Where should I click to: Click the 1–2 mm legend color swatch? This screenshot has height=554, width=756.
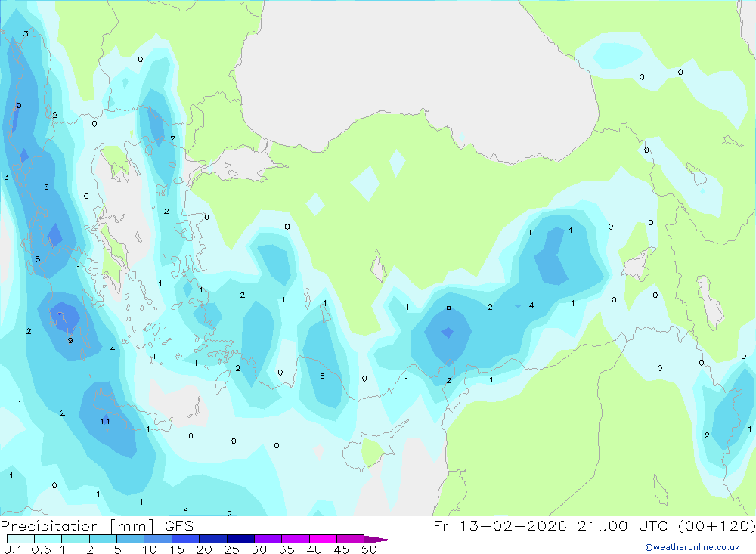pyautogui.click(x=76, y=539)
